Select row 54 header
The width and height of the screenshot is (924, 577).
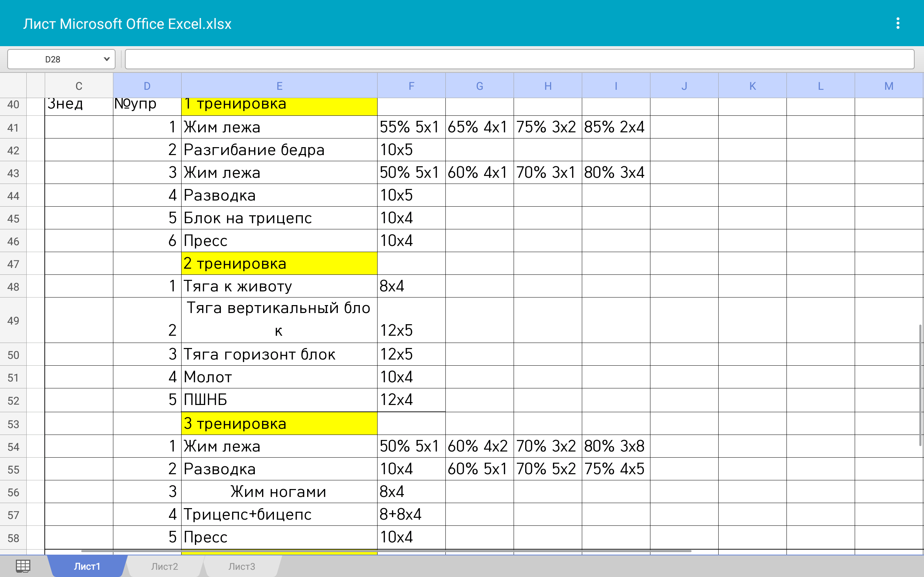tap(13, 446)
